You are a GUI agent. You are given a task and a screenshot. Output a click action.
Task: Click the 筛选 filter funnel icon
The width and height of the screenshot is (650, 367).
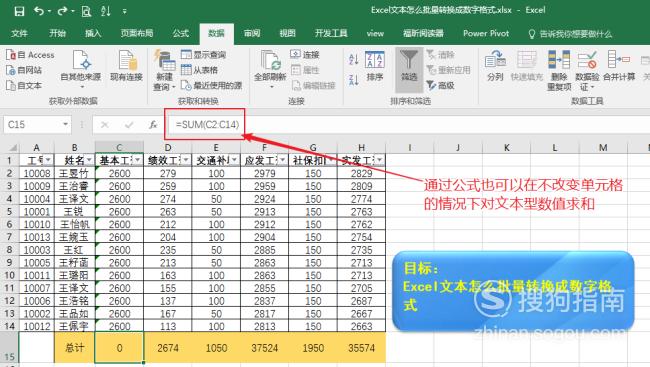coord(409,61)
